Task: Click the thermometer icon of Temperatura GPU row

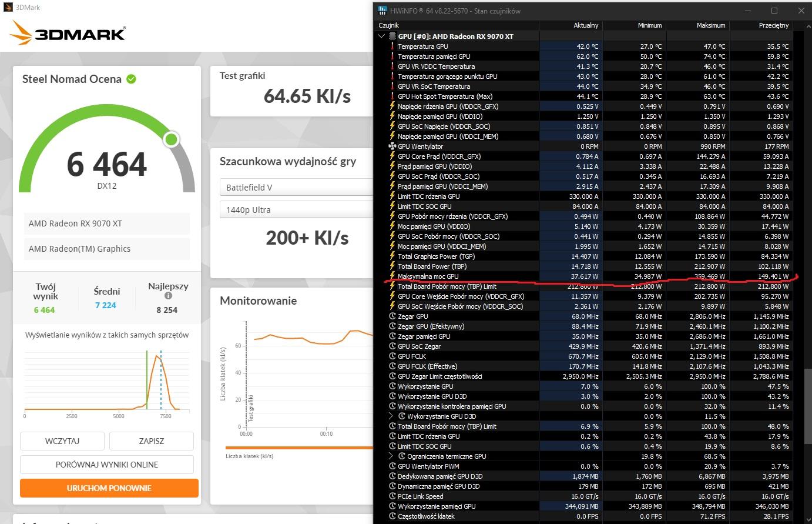Action: (392, 46)
